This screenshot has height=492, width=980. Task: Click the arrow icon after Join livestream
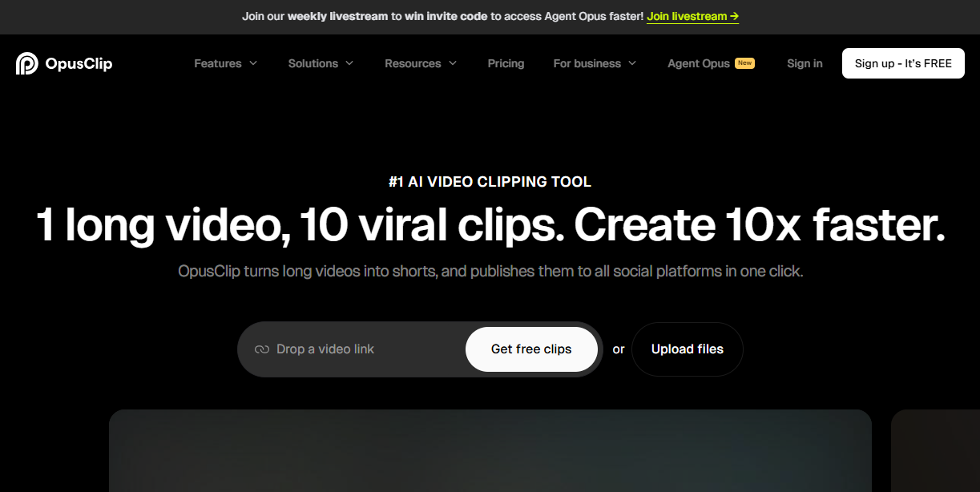tap(734, 16)
